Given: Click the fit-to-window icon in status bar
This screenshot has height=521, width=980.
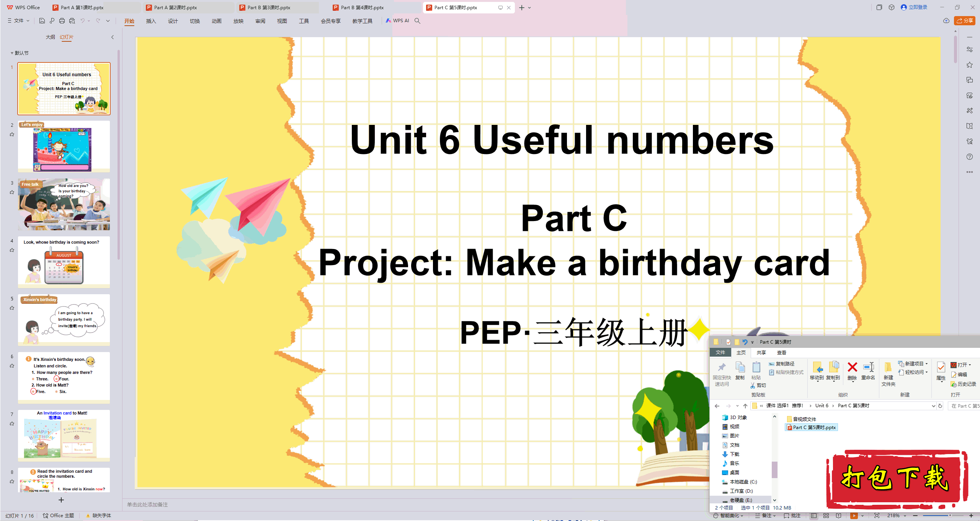Looking at the screenshot, I should coord(877,516).
